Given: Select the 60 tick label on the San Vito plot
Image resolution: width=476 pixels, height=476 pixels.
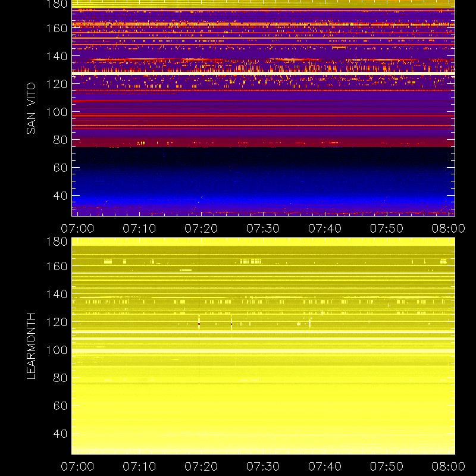Looking at the screenshot, I should [x=60, y=168].
